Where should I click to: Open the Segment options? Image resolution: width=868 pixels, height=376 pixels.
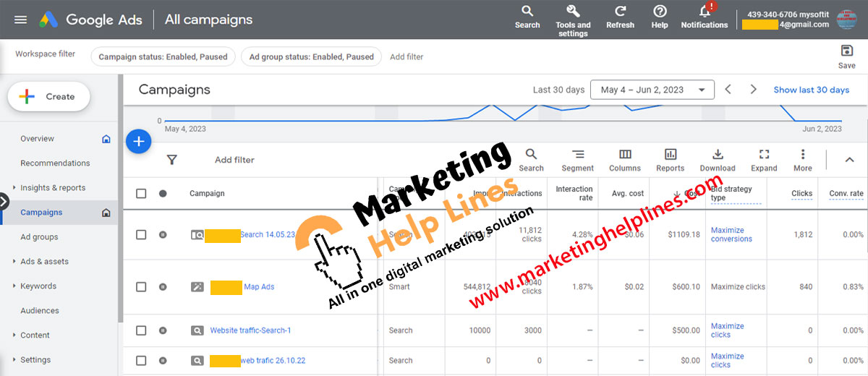coord(578,160)
